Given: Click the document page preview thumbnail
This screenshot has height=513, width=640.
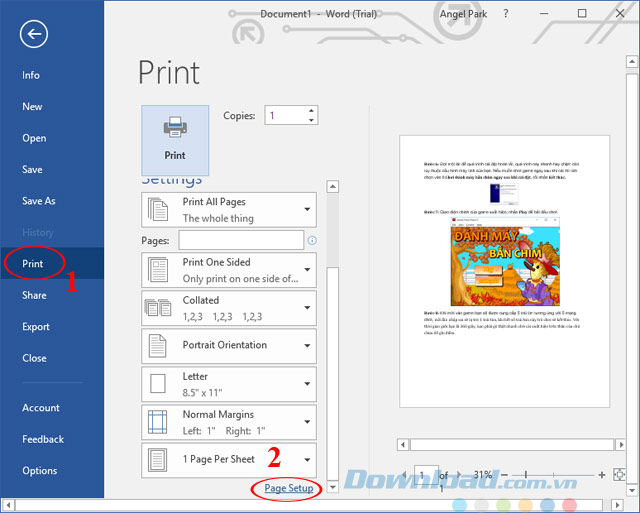Looking at the screenshot, I should click(504, 271).
